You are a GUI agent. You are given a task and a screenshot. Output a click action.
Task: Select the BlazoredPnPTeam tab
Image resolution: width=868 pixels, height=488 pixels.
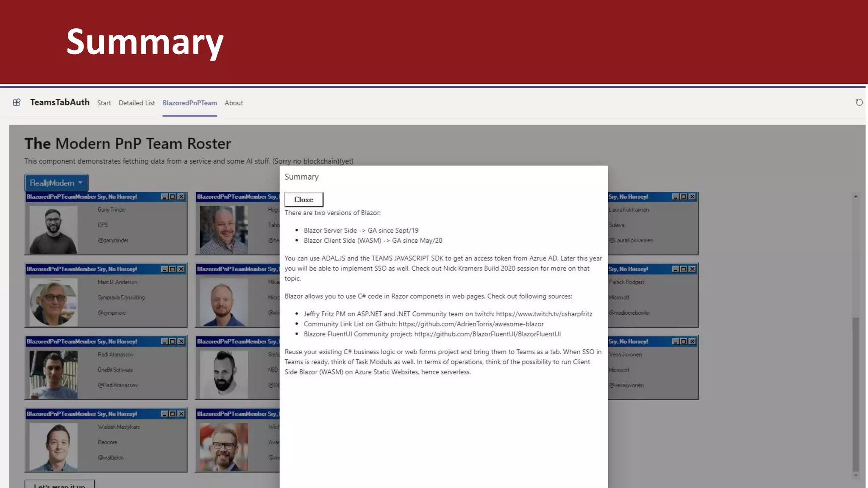(189, 103)
